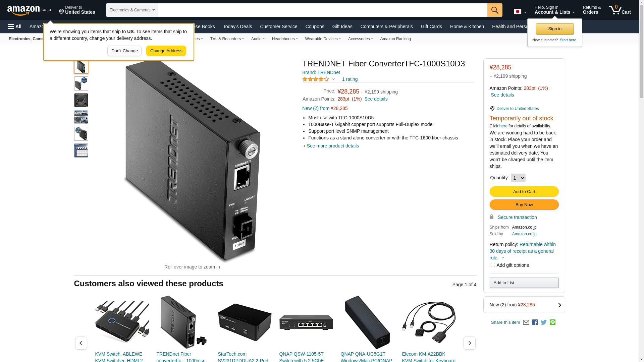The width and height of the screenshot is (644, 362).
Task: Click the Change Address button
Action: coord(166,51)
